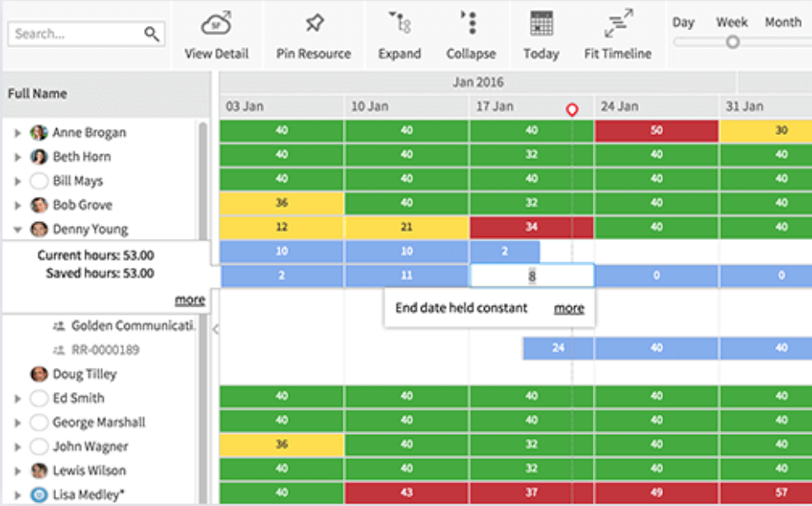Jump to Today using calendar icon
Image resolution: width=812 pixels, height=506 pixels.
pyautogui.click(x=541, y=23)
